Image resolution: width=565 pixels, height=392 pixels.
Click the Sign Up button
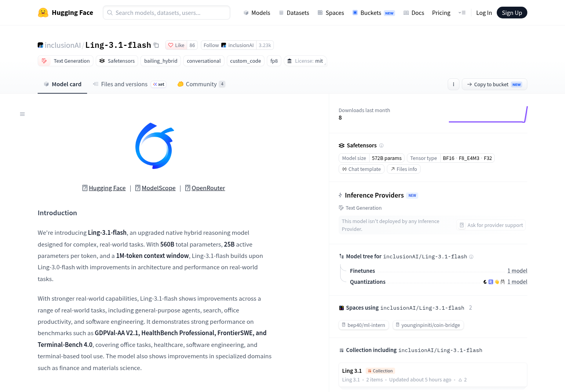(x=512, y=13)
